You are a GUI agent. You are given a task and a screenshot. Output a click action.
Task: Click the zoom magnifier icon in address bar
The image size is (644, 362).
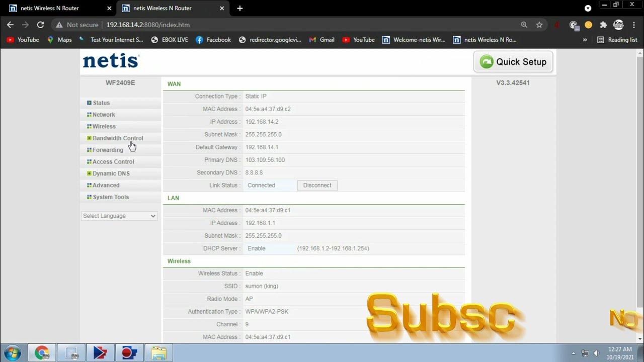click(524, 25)
